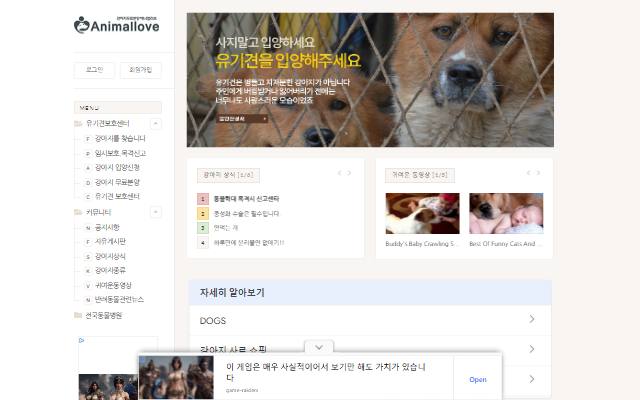Go to previous page of 강아지 상식 panel

340,173
